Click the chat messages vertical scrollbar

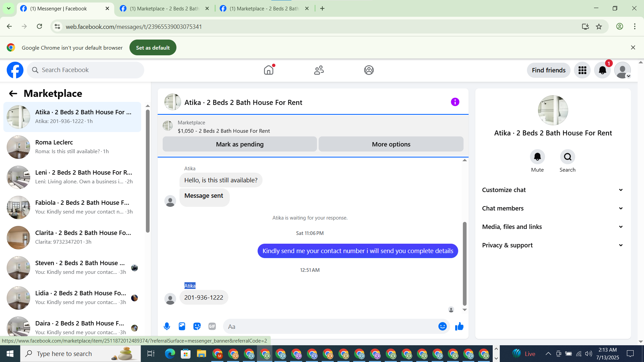(465, 263)
